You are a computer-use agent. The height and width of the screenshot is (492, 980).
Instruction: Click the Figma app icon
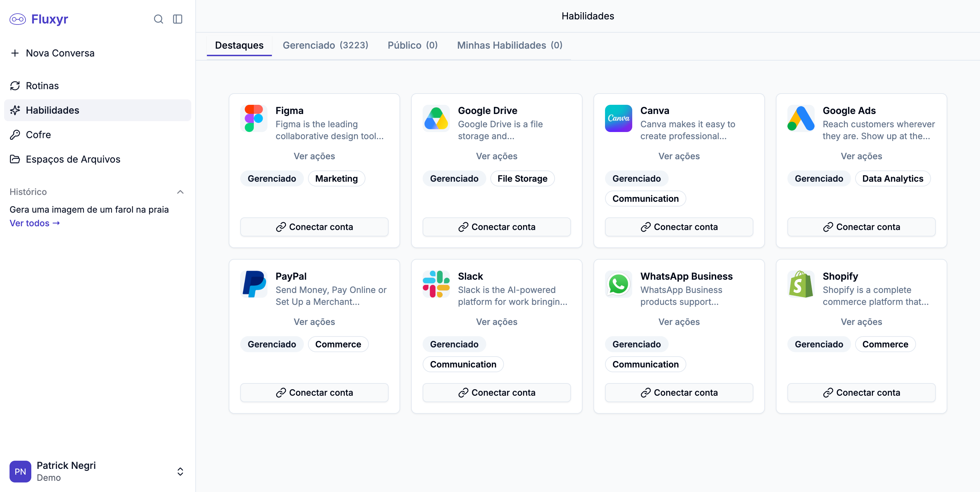pos(254,118)
